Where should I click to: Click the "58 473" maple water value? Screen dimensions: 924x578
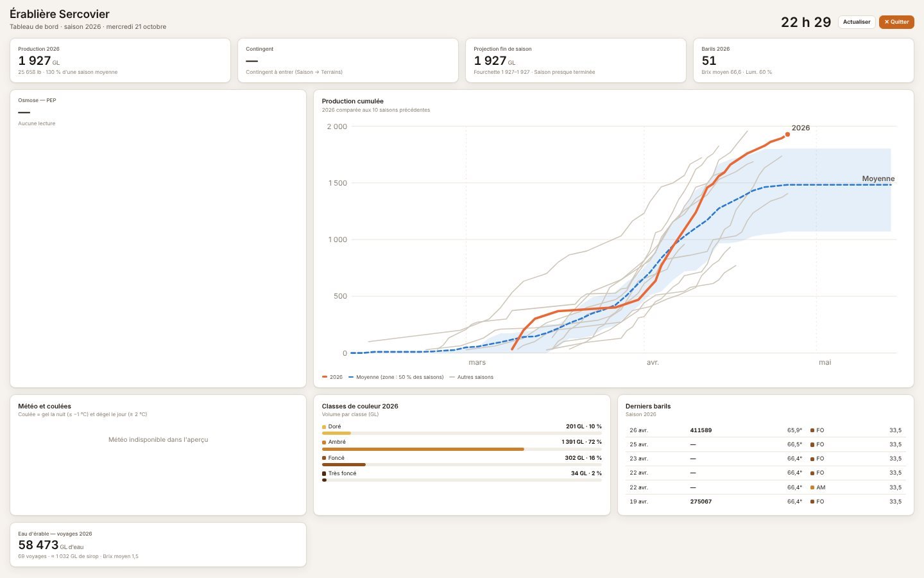click(38, 545)
